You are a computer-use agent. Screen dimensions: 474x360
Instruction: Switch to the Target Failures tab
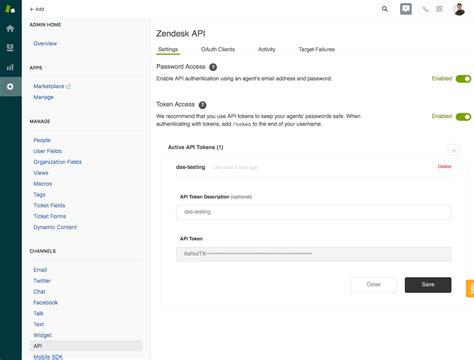pos(317,49)
